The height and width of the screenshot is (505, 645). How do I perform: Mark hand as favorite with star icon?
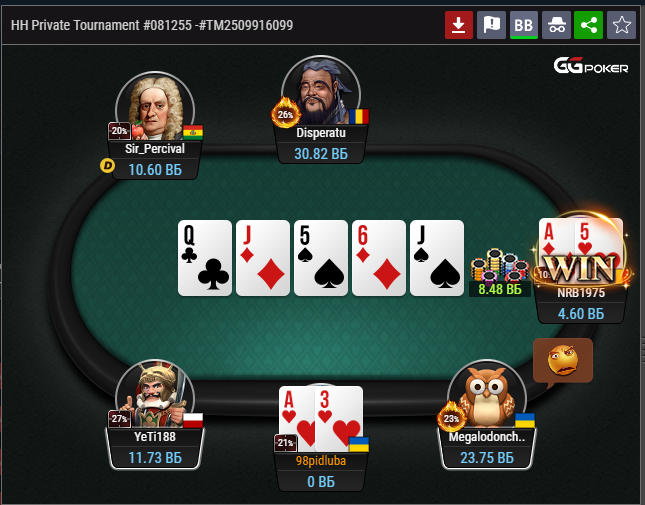tap(622, 25)
